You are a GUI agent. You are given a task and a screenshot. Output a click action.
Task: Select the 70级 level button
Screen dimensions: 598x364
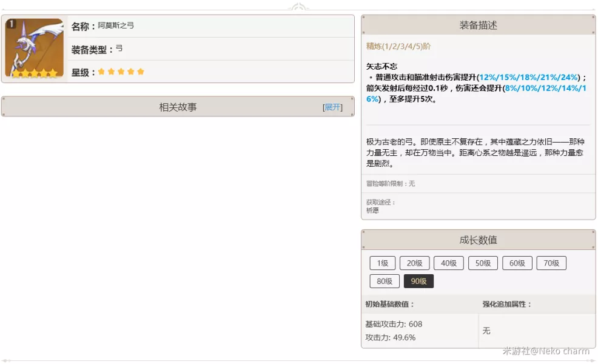[x=551, y=263]
